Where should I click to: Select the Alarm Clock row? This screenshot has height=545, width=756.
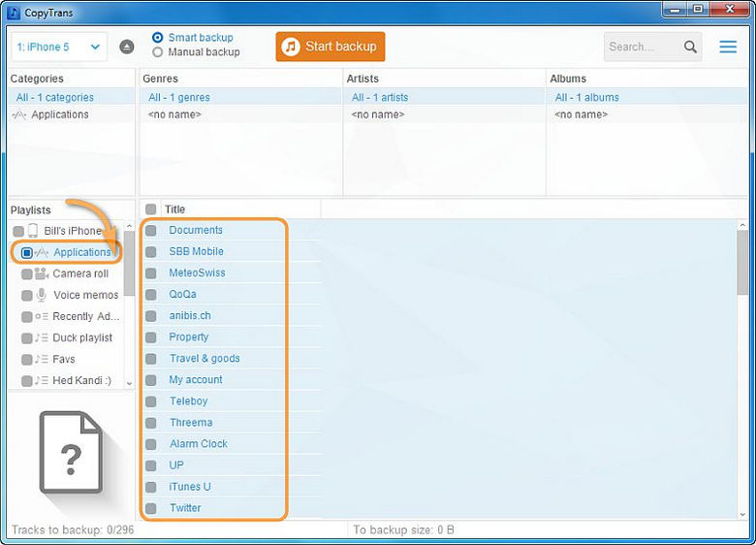pyautogui.click(x=231, y=444)
